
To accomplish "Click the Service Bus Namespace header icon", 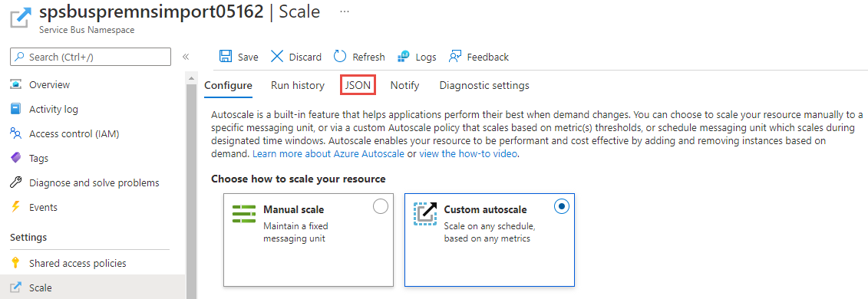I will 21,17.
